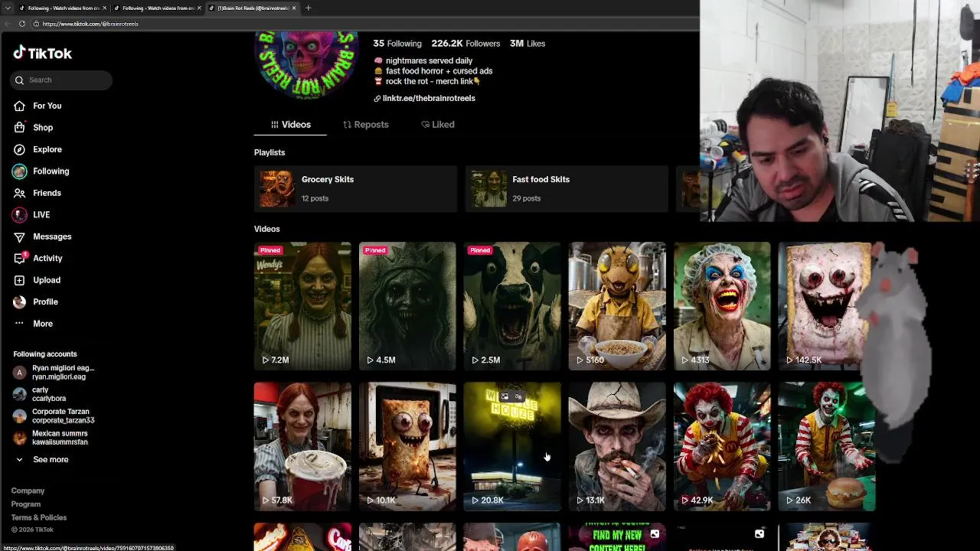Switch to the Videos tab
The image size is (980, 551).
[x=290, y=124]
